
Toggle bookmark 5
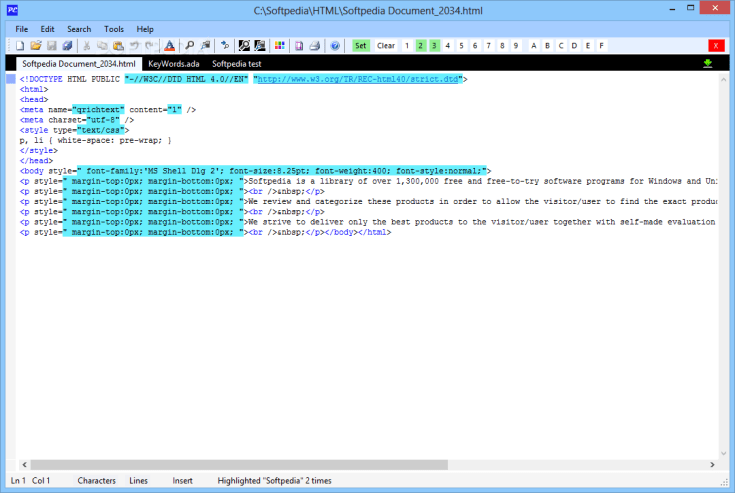461,45
